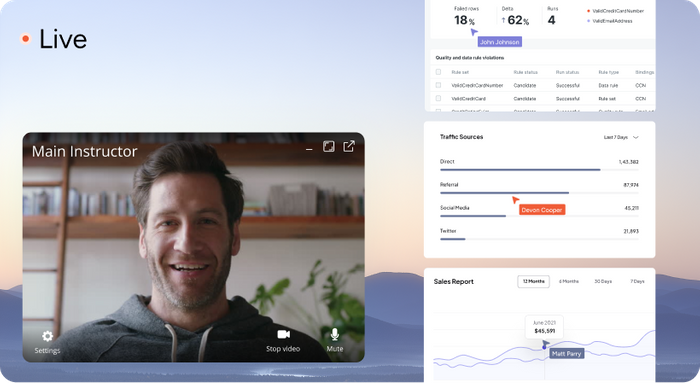This screenshot has width=700, height=383.
Task: Expand Main Instructor video to fullscreen
Action: click(x=329, y=146)
